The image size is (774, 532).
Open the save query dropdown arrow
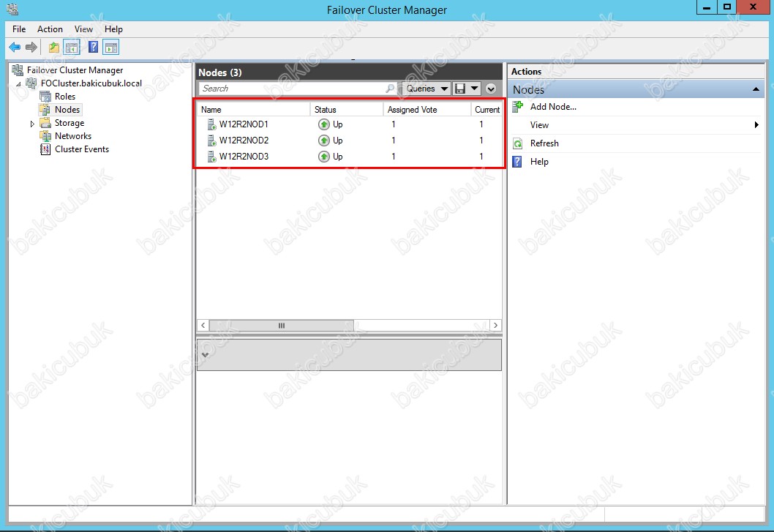coord(474,89)
